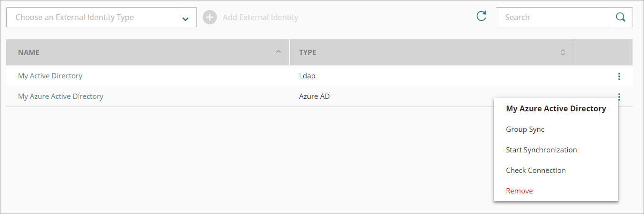
Task: Click the refresh icon beside the search box
Action: click(481, 17)
